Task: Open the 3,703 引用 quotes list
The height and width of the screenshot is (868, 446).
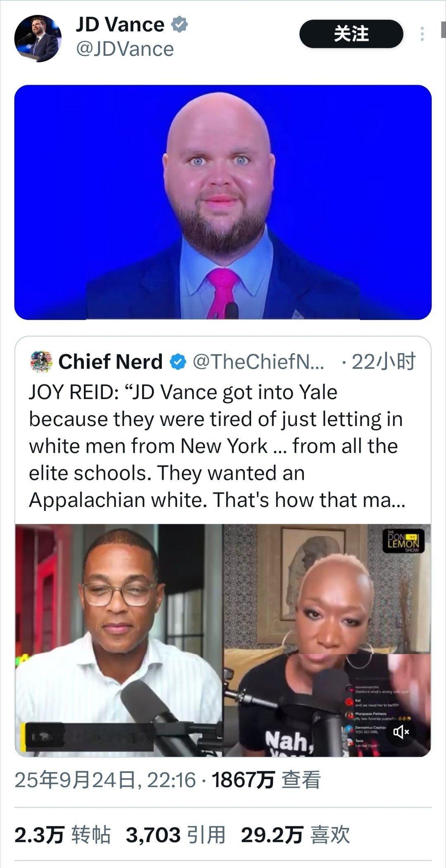Action: 176,835
